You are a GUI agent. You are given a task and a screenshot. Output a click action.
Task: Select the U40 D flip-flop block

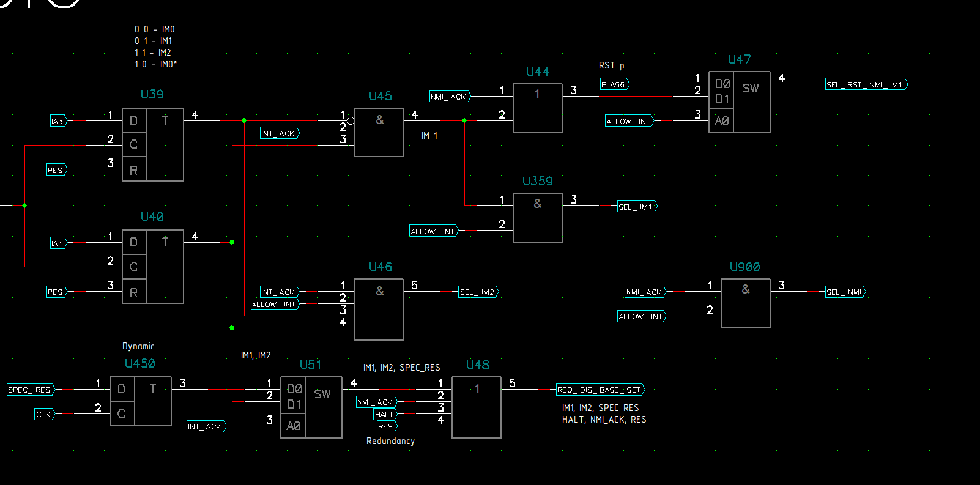pos(153,267)
